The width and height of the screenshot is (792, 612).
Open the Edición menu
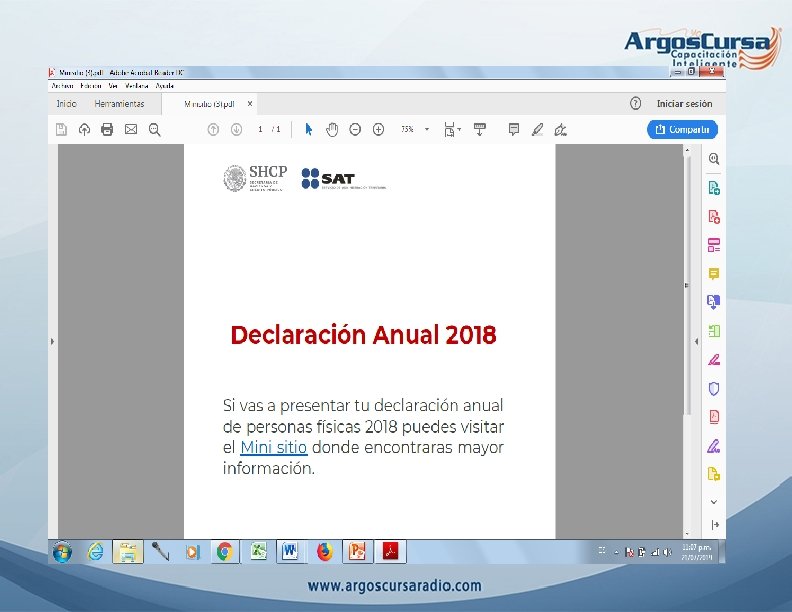pos(91,86)
